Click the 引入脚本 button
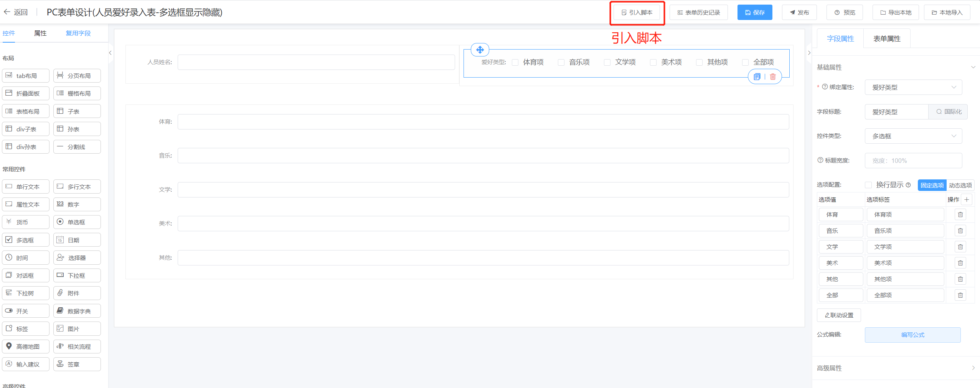This screenshot has height=388, width=980. (x=637, y=12)
